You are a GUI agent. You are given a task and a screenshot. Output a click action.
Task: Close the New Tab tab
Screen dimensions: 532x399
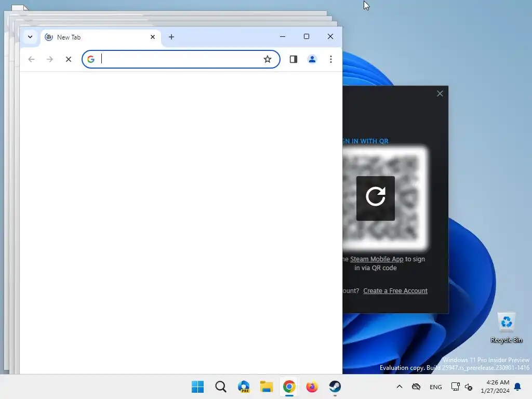[153, 37]
